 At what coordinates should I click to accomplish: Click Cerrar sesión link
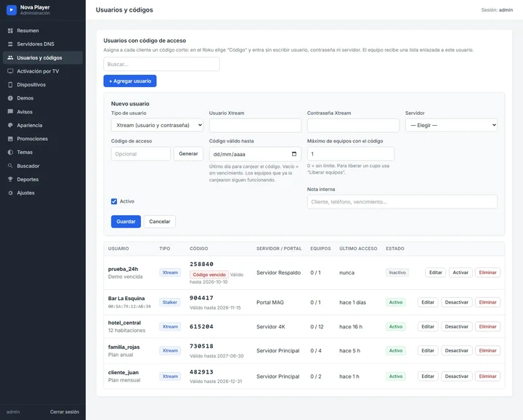tap(65, 412)
